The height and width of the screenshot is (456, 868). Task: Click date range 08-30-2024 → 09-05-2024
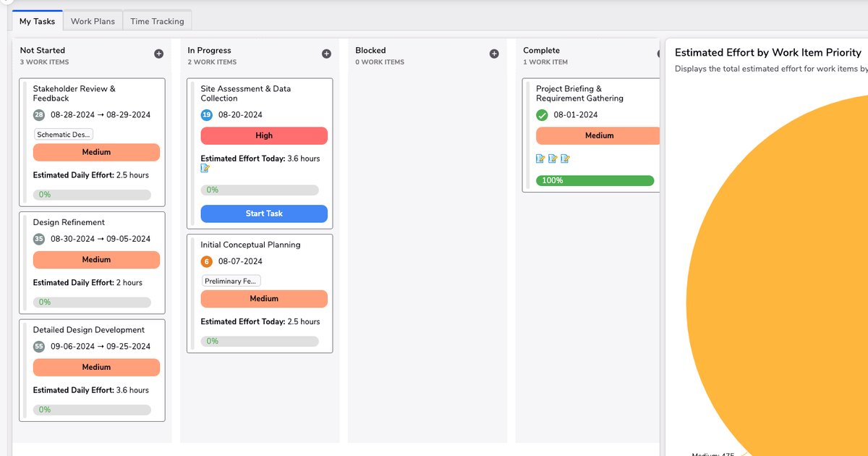pyautogui.click(x=101, y=239)
